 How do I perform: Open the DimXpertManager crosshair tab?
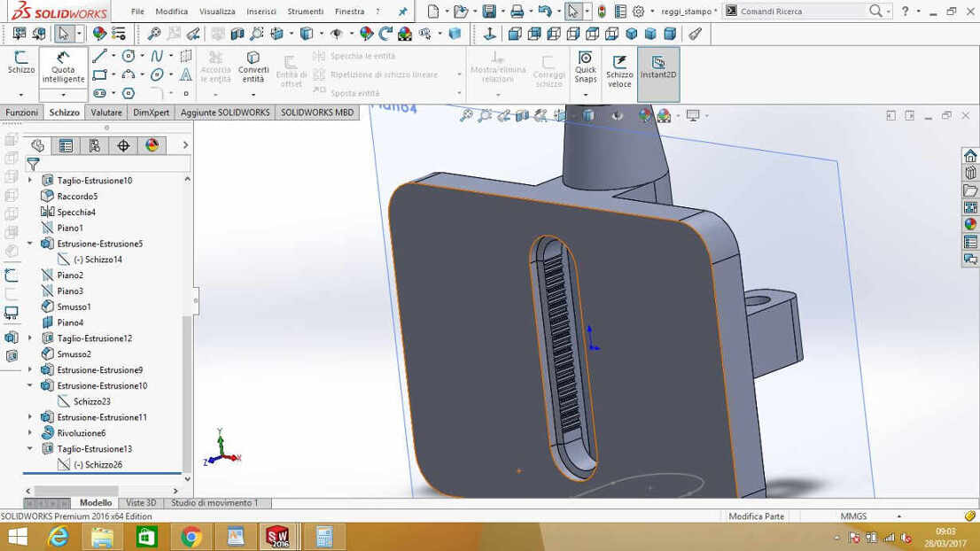pyautogui.click(x=123, y=145)
